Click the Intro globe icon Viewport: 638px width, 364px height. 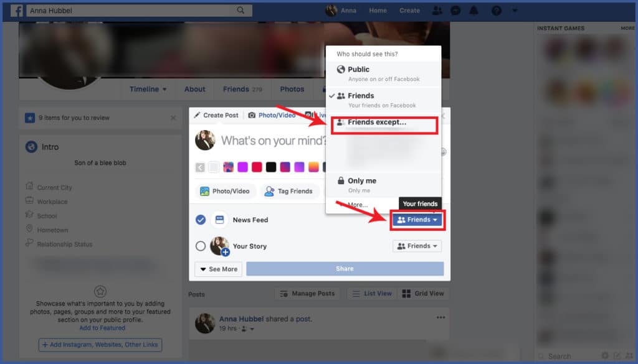[31, 147]
